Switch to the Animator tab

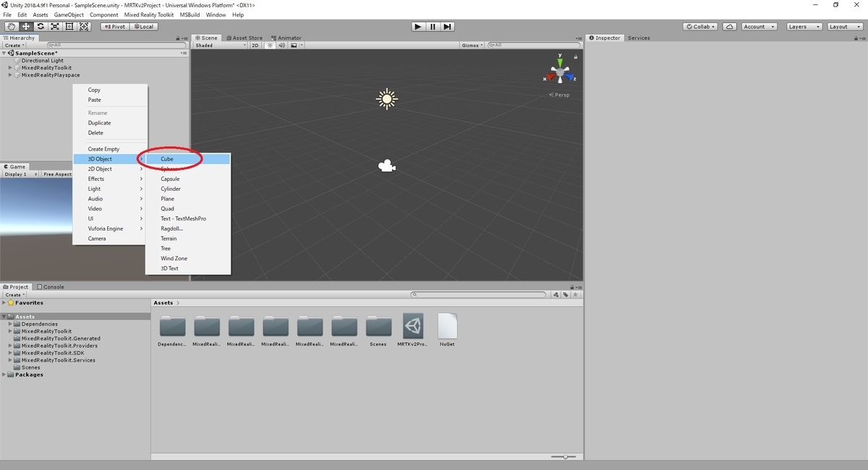(x=286, y=38)
